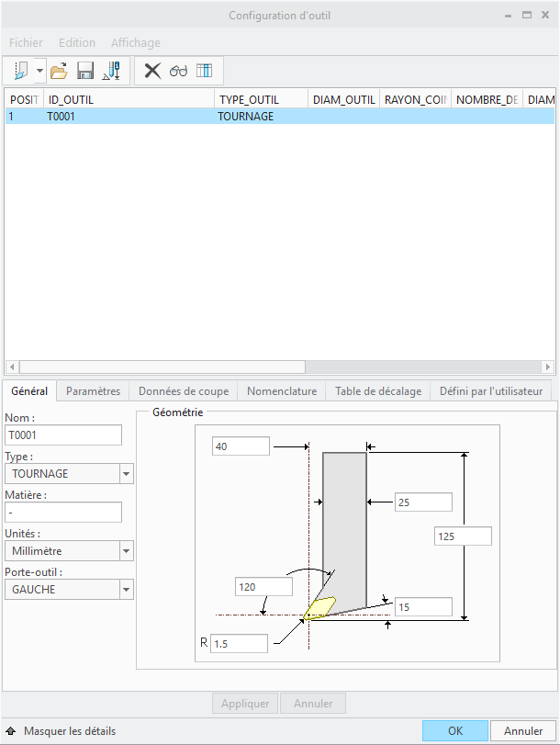Expand the Type TOURNAGE dropdown
Viewport: 560px width, 745px height.
click(x=127, y=474)
